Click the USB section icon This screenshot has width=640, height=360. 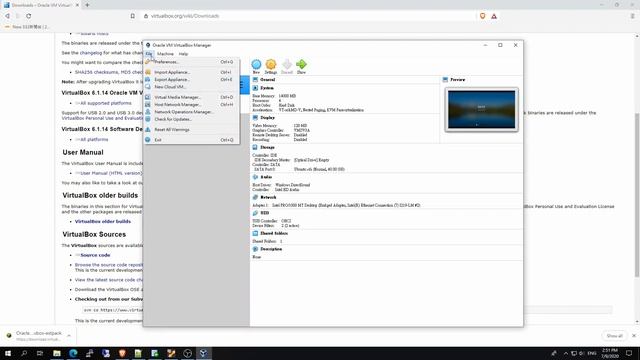255,213
